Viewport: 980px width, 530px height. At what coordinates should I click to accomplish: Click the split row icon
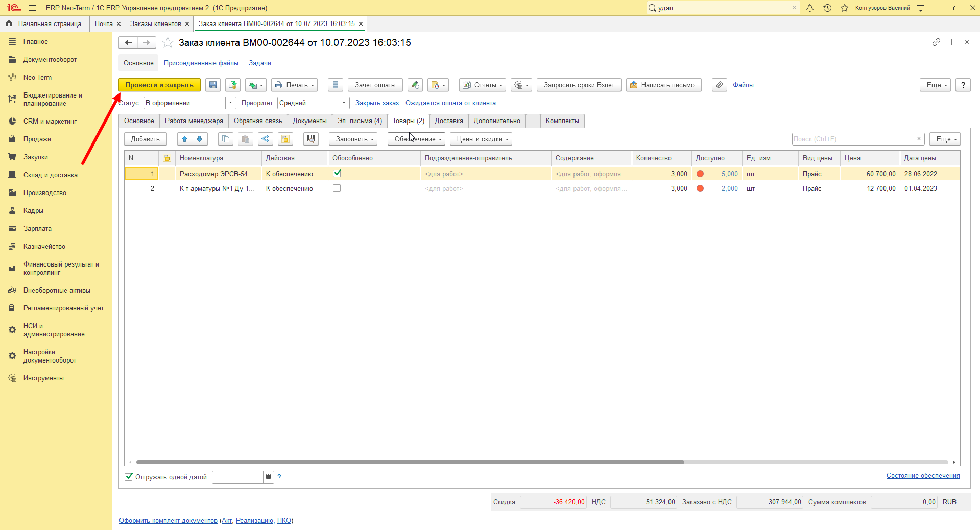266,139
